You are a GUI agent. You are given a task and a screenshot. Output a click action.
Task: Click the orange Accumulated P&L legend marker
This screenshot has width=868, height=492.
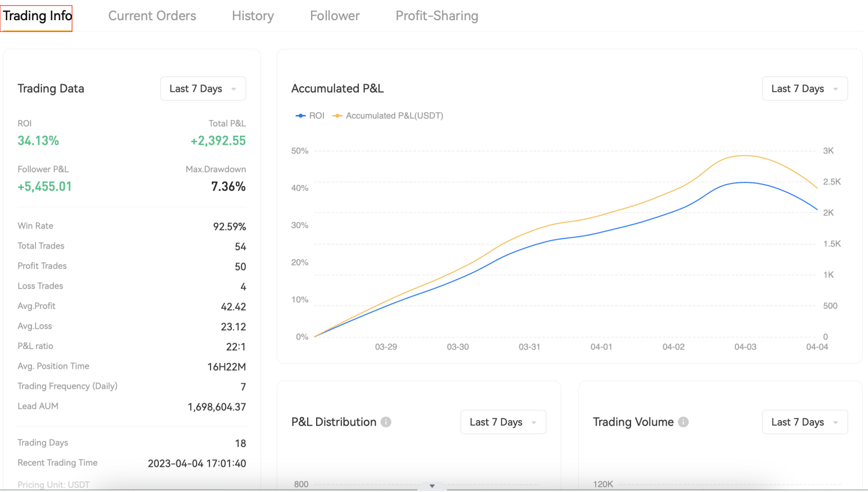[x=337, y=116]
